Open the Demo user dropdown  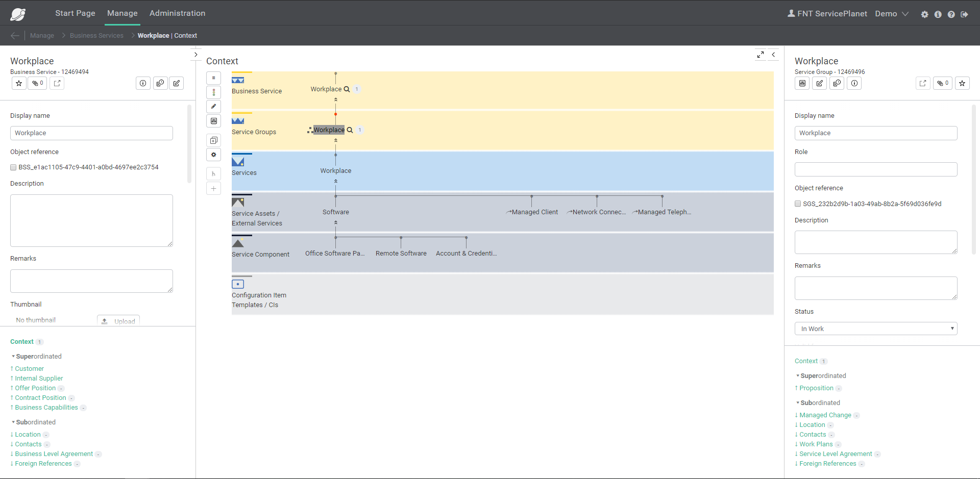tap(891, 14)
